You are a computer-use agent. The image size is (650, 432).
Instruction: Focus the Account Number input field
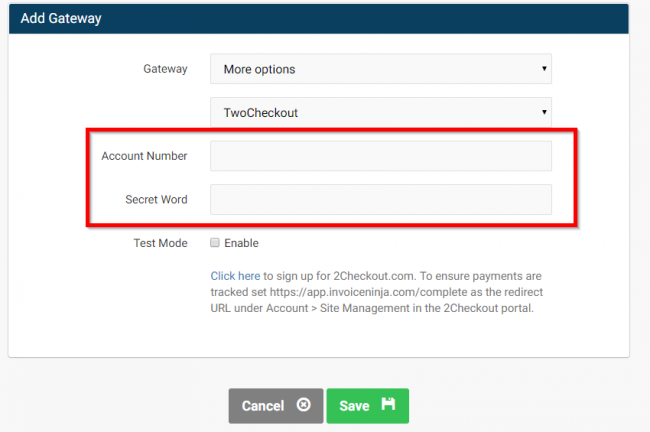[380, 156]
